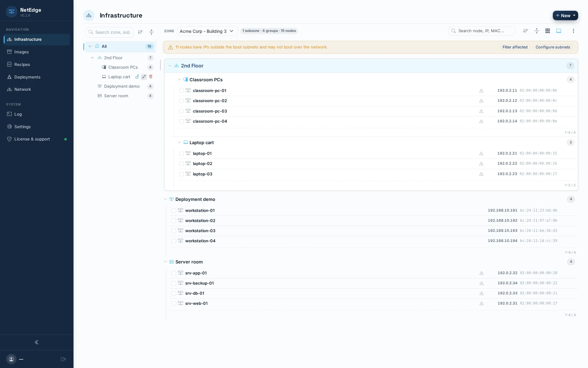Collapse 2nd Floor in the zone tree
This screenshot has height=368, width=588.
tap(92, 58)
